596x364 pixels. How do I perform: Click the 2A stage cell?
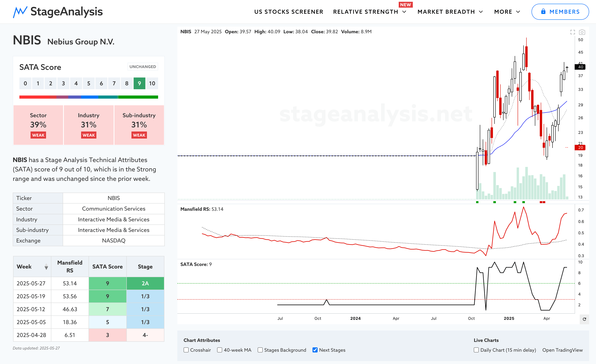tap(145, 283)
